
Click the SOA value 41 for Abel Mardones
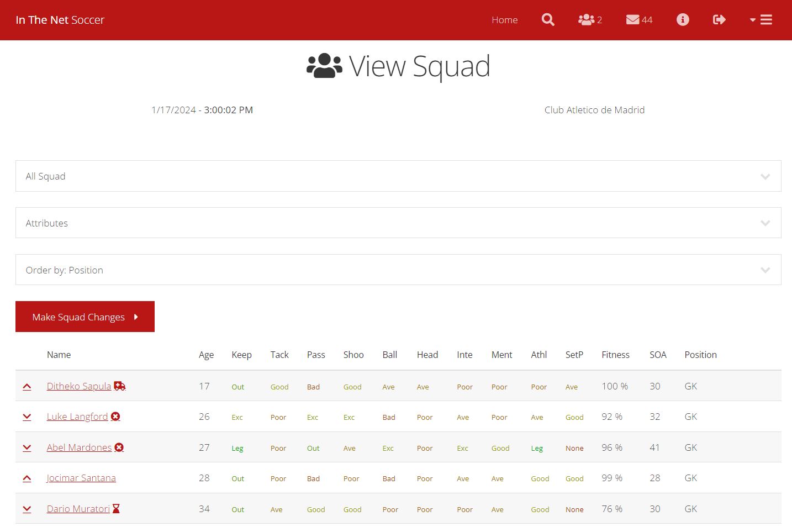[x=654, y=447]
